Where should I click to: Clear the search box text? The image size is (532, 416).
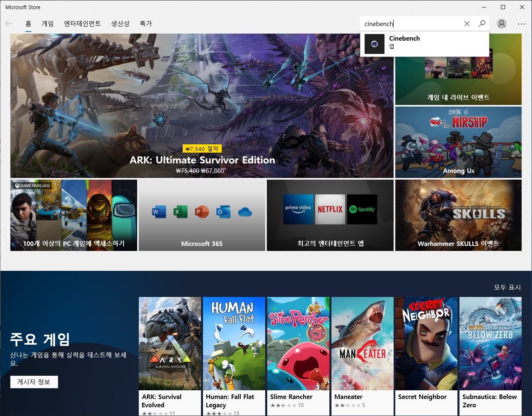467,24
